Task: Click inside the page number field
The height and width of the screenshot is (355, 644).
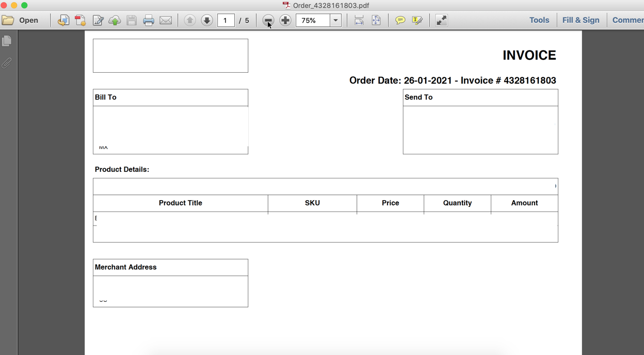Action: (226, 20)
